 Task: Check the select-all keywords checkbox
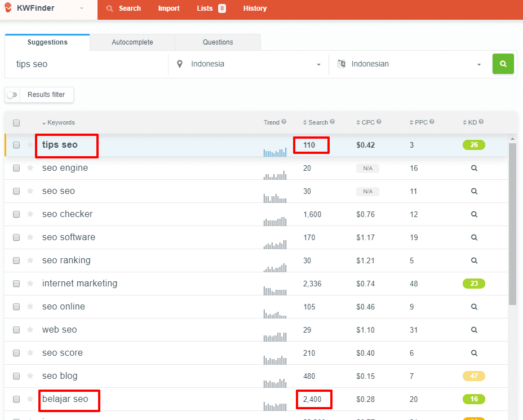tap(16, 123)
